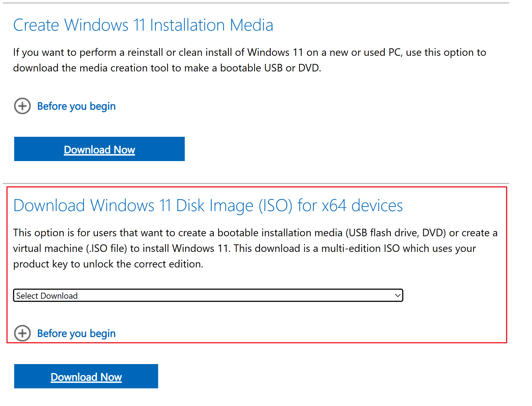
Task: Expand 'Before you begin' in the ISO section
Action: point(76,333)
